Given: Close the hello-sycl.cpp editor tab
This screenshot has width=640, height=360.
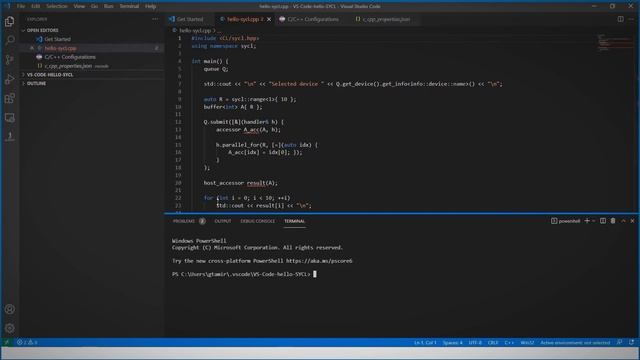Looking at the screenshot, I should [x=269, y=19].
